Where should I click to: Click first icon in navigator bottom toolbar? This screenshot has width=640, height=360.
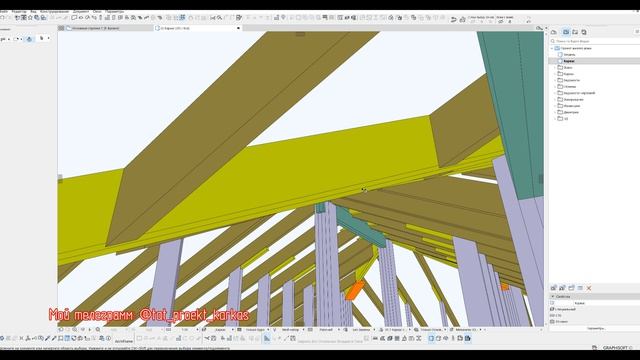click(x=553, y=288)
